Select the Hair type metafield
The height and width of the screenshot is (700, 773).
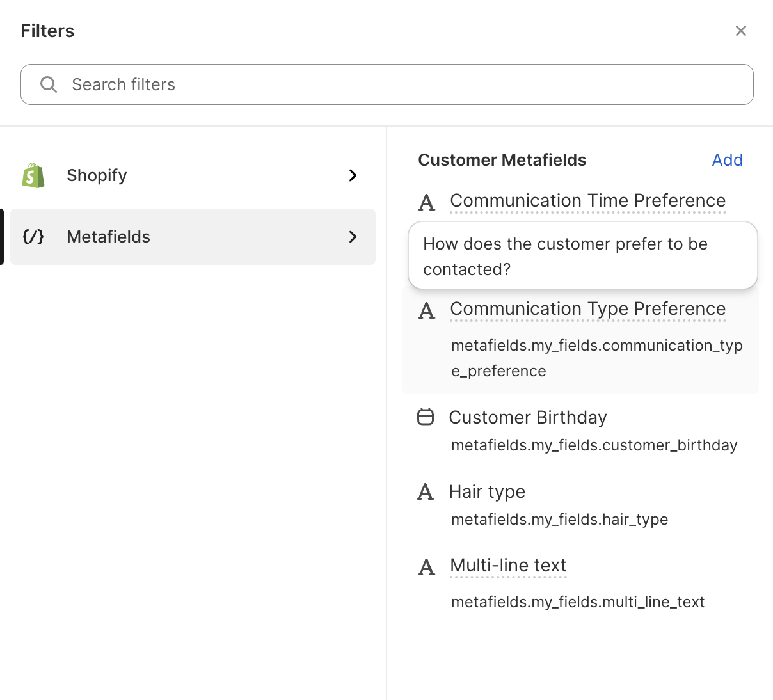[487, 491]
